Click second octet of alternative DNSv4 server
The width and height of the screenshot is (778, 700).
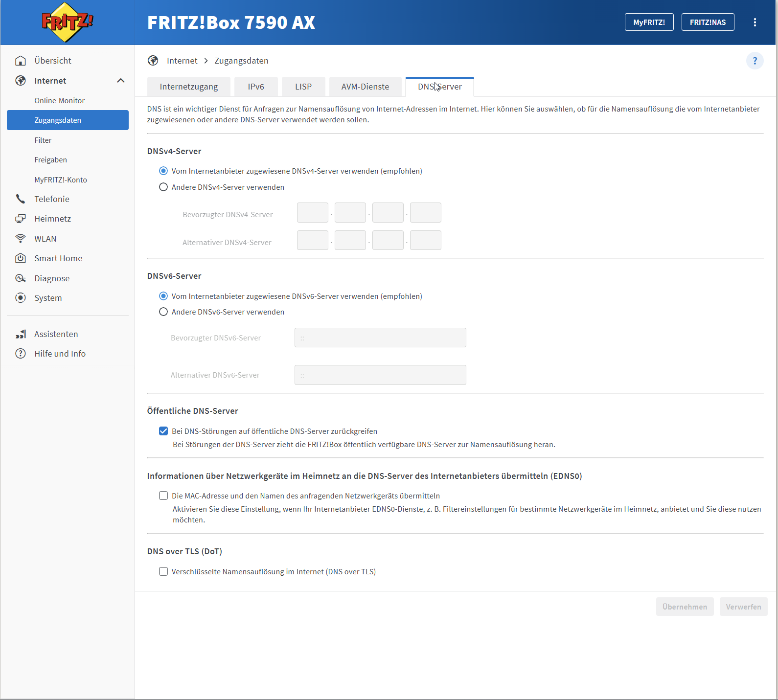[350, 241]
